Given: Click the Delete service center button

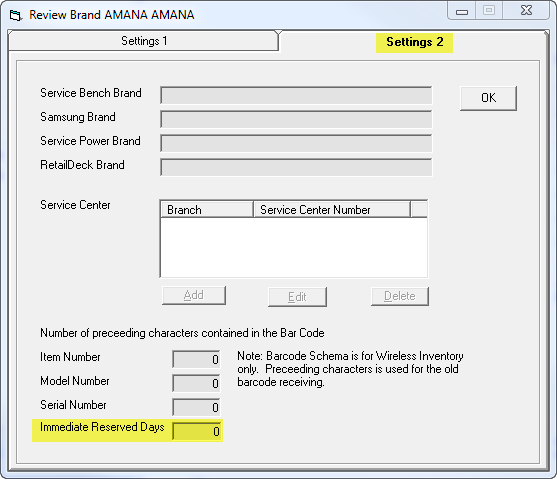Looking at the screenshot, I should (x=400, y=296).
